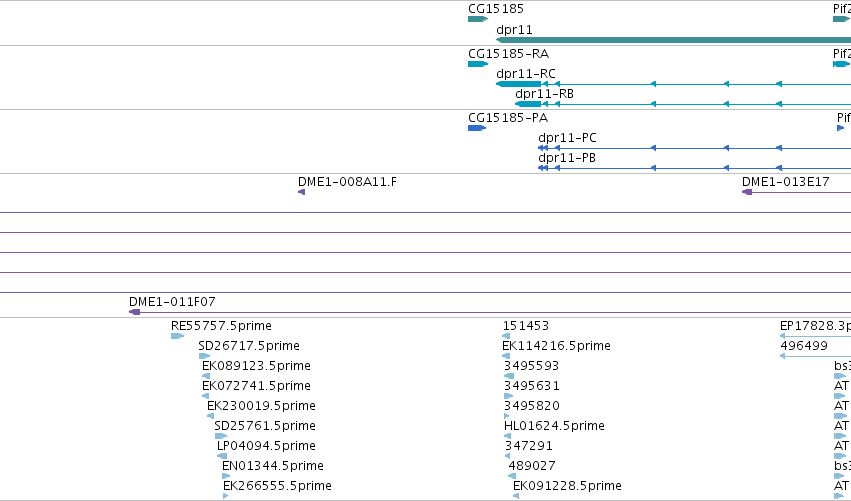The height and width of the screenshot is (501, 851).
Task: Select the LP04094.5prime label
Action: pyautogui.click(x=266, y=446)
